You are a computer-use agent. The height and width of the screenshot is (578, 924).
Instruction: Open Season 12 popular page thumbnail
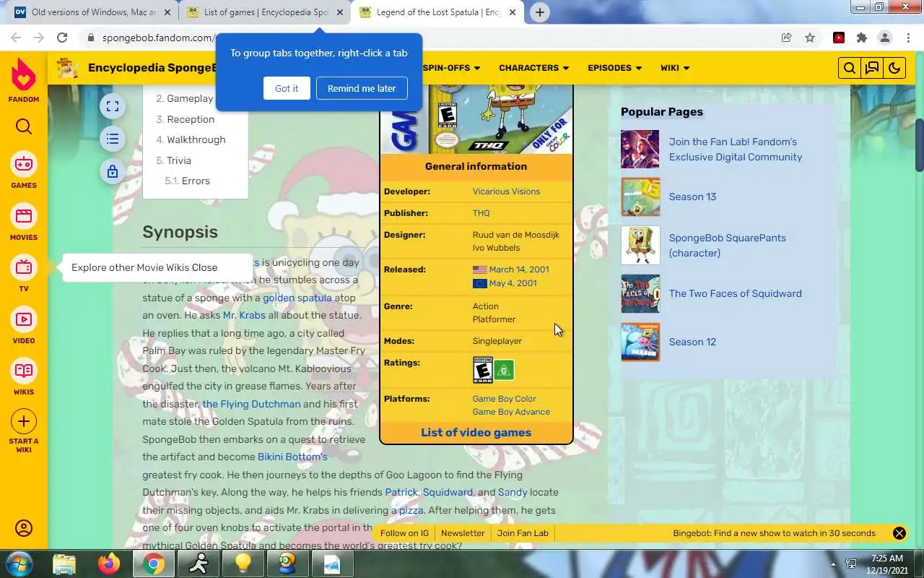pos(640,342)
